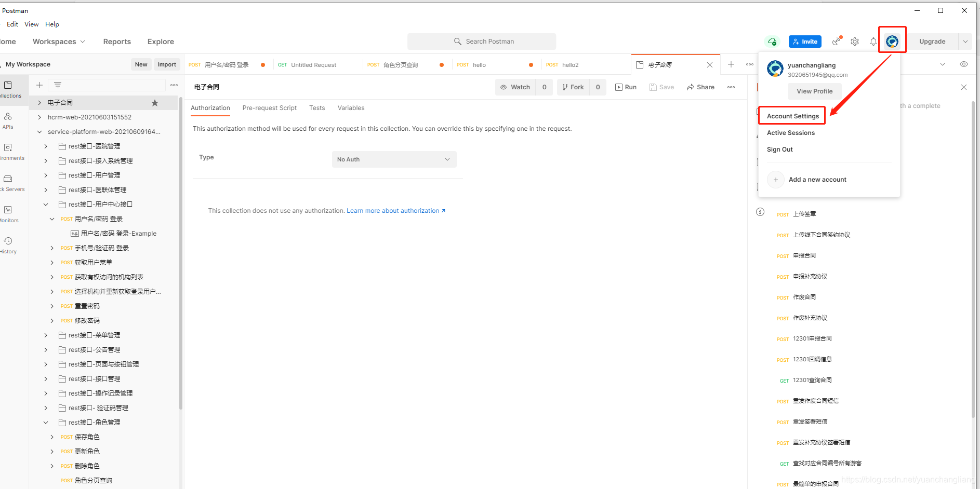Click the Import button
This screenshot has width=980, height=489.
tap(167, 64)
